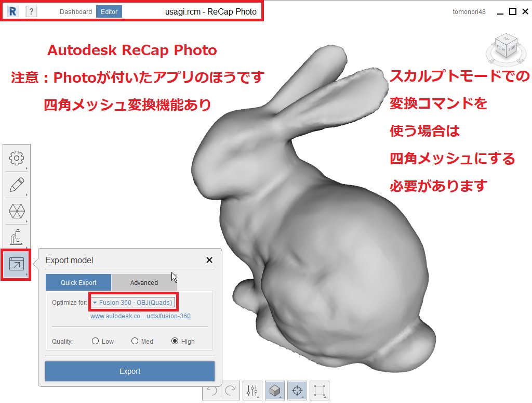This screenshot has height=403, width=532.
Task: Maximize the ReCap Photo window
Action: 513,11
